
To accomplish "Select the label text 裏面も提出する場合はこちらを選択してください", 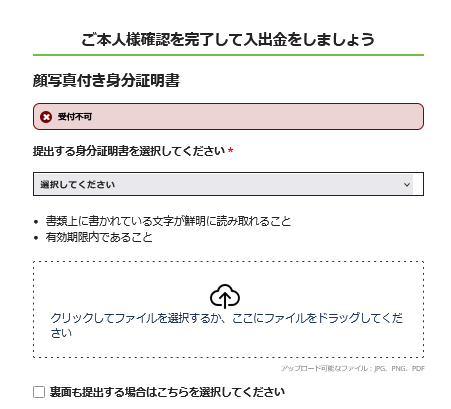I will [x=167, y=392].
